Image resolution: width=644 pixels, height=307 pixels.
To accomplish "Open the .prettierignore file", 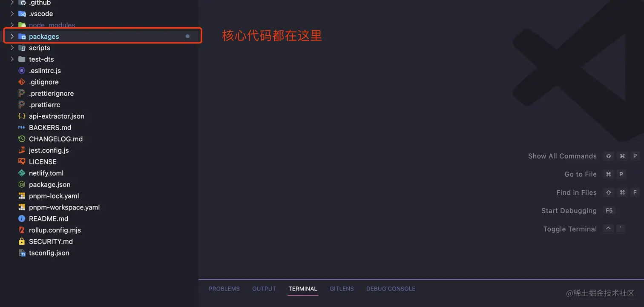I will 51,93.
